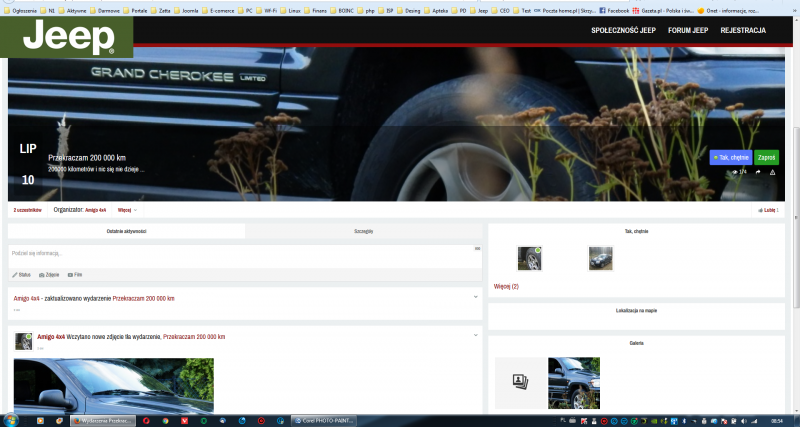Open the BOINC bookmark folder

[342, 10]
